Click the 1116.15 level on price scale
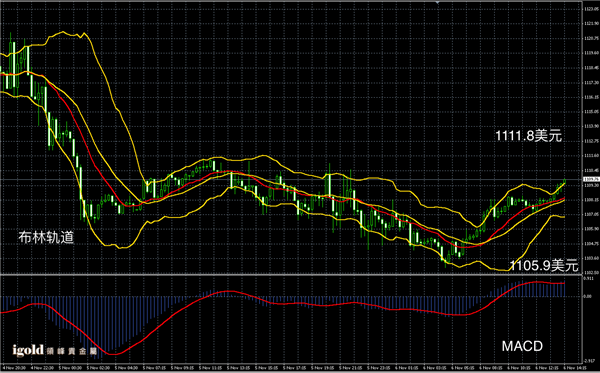This screenshot has height=373, width=600. click(x=592, y=97)
